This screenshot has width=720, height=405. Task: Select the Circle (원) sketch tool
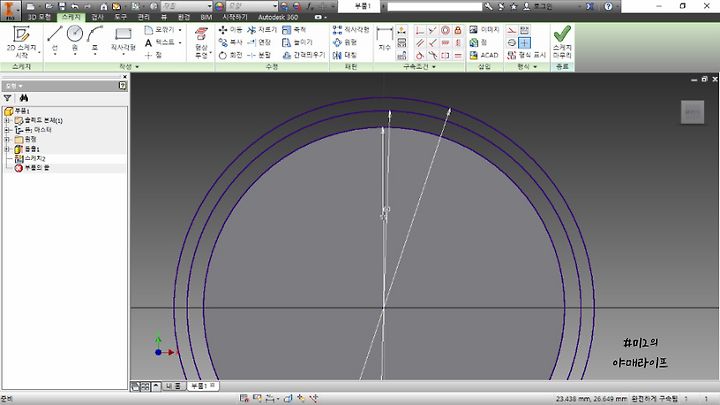(75, 40)
